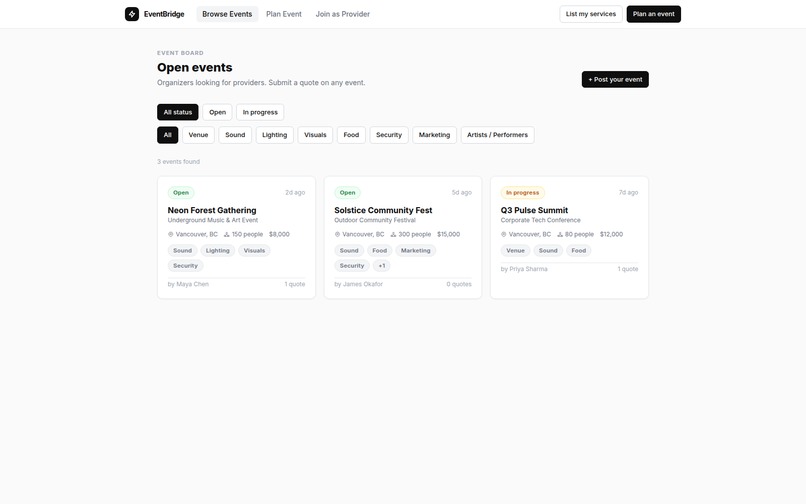
Task: Filter events by Open status
Action: pos(217,112)
